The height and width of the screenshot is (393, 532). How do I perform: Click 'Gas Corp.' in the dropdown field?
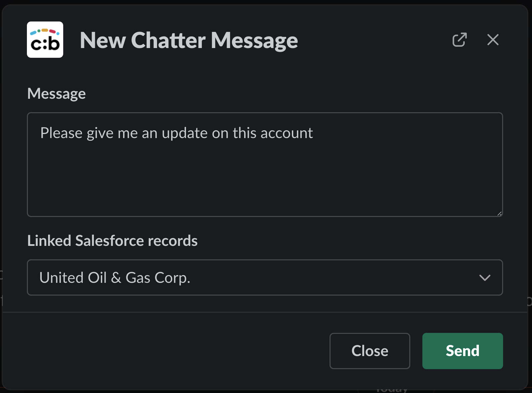point(158,278)
